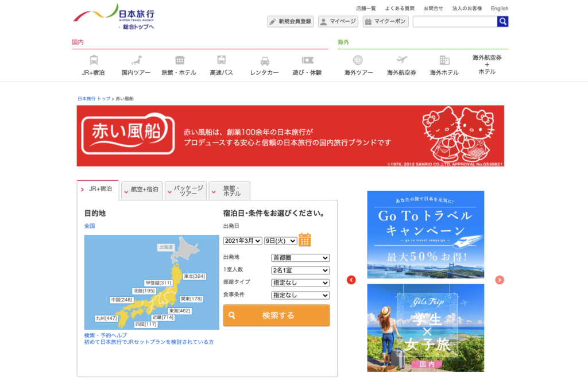Switch site language to English

point(500,8)
